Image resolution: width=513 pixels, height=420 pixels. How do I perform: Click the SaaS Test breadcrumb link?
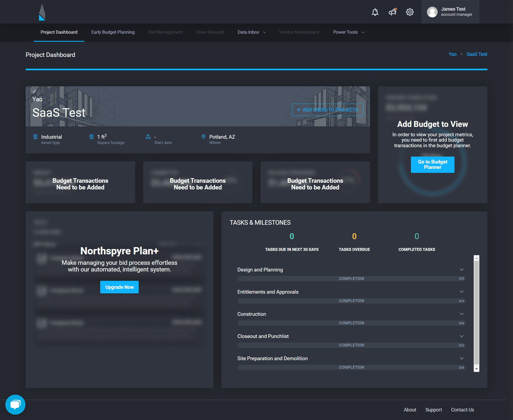477,54
